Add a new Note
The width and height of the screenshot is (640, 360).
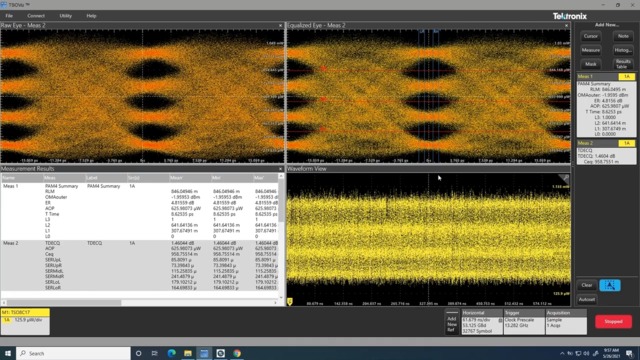tap(623, 36)
